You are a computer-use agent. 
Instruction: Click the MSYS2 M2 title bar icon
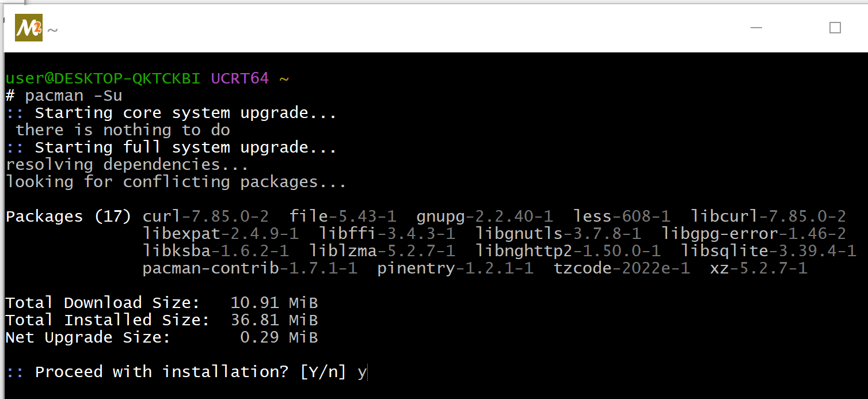pos(29,28)
